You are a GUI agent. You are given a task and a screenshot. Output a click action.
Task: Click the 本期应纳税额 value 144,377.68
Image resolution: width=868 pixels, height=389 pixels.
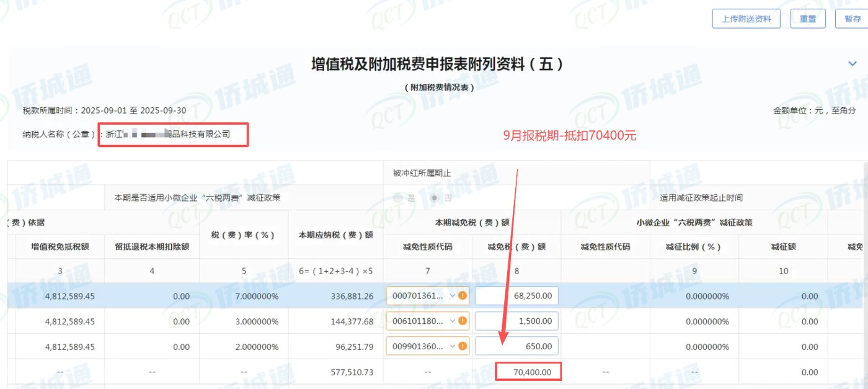pyautogui.click(x=352, y=321)
